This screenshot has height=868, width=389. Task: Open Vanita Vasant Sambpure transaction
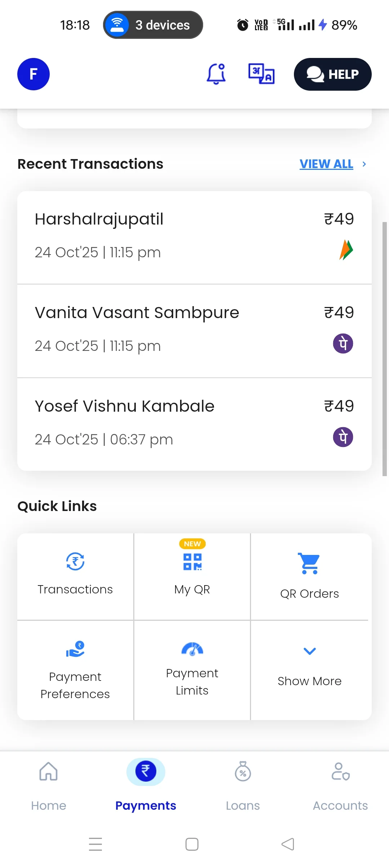point(194,331)
